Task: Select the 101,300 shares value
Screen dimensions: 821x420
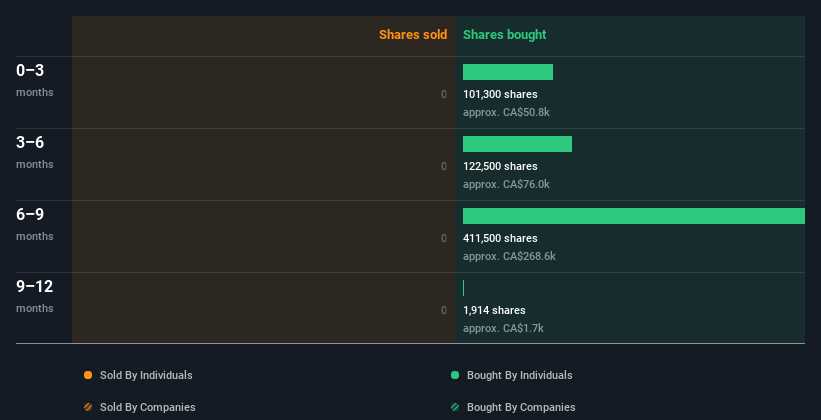Action: tap(500, 94)
